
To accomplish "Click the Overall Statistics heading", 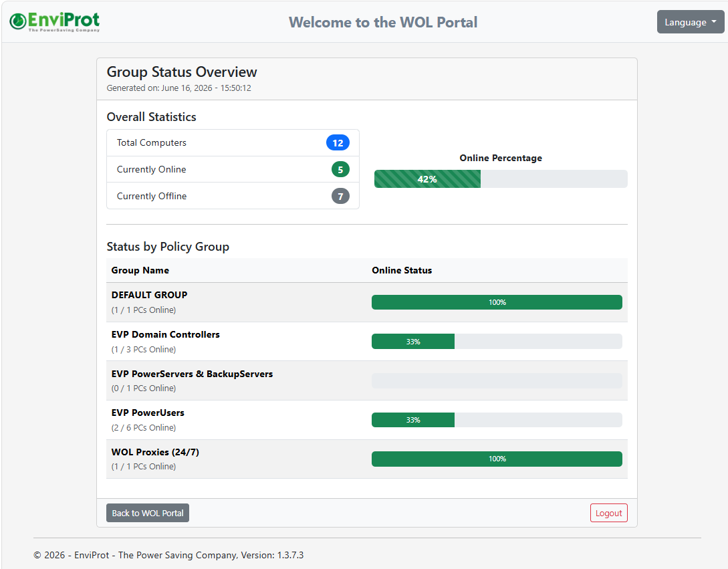I will 151,116.
